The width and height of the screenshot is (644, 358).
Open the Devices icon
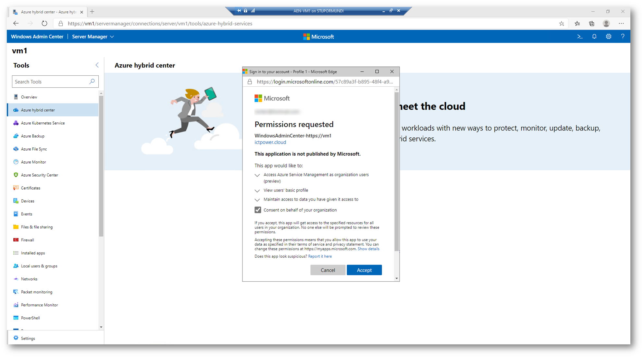point(16,201)
